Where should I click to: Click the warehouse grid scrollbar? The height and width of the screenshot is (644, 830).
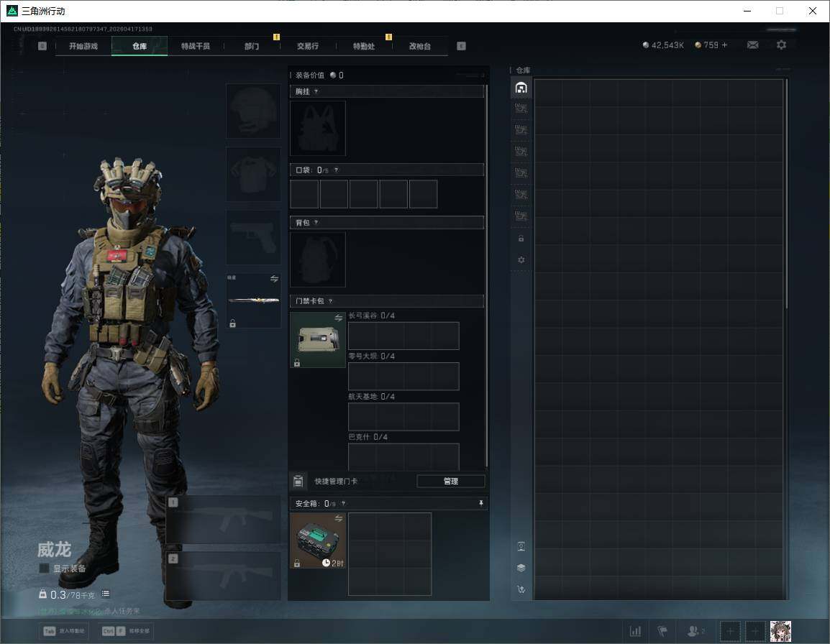787,193
